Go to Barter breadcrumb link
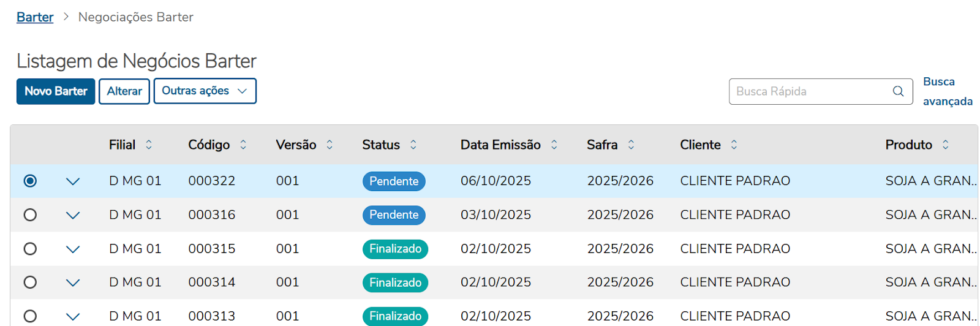 click(35, 17)
